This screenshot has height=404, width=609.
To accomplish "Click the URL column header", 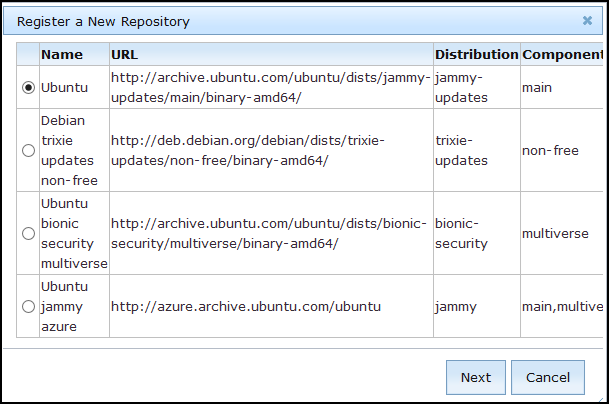I will [271, 54].
